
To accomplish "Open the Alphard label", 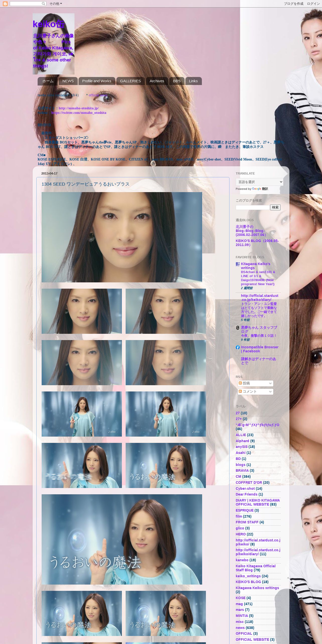I will [x=243, y=441].
